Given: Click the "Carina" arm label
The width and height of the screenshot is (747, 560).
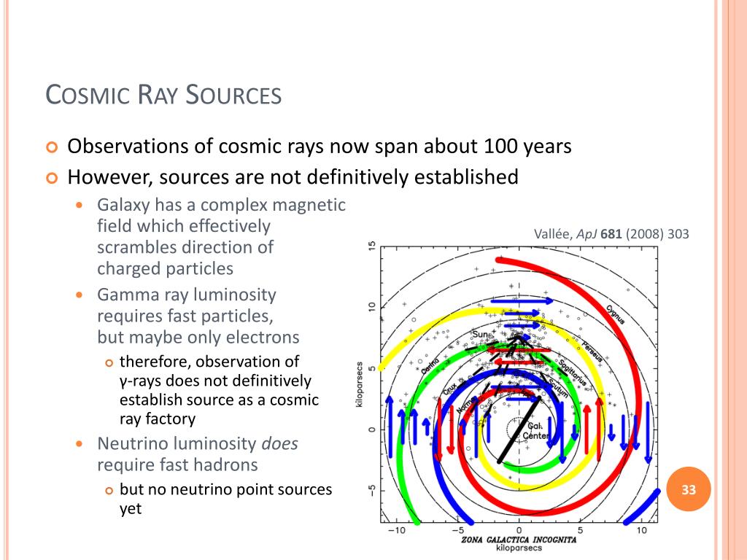Looking at the screenshot, I should click(x=429, y=366).
